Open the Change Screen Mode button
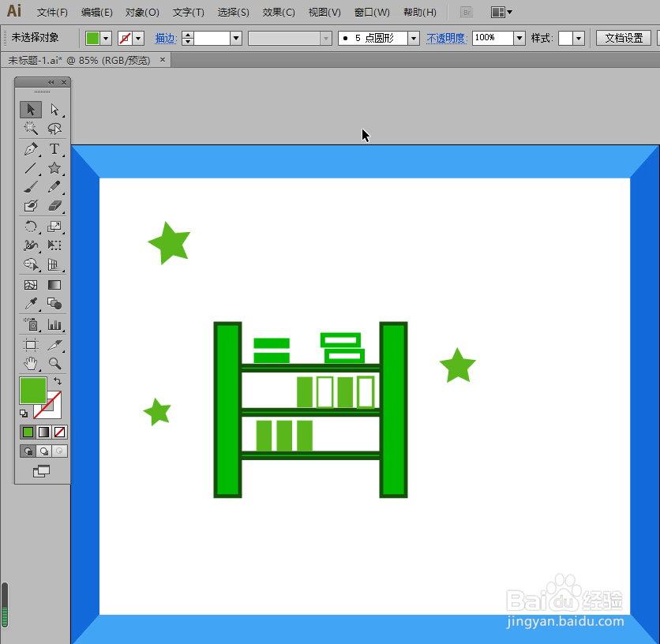 (41, 471)
